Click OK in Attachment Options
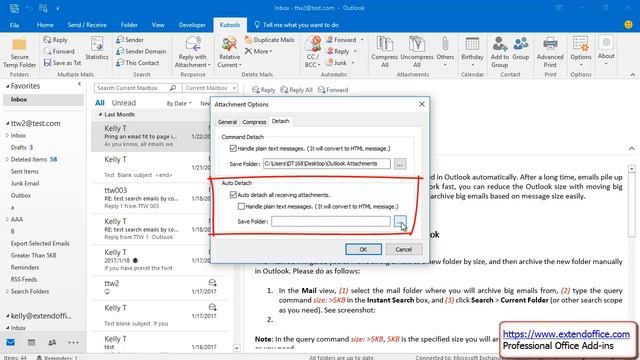 click(363, 249)
